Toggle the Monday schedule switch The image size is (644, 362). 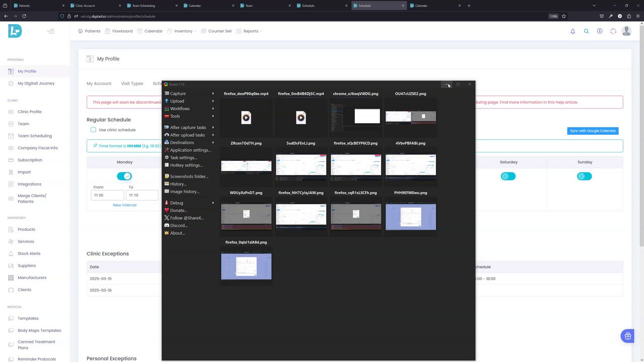click(124, 176)
